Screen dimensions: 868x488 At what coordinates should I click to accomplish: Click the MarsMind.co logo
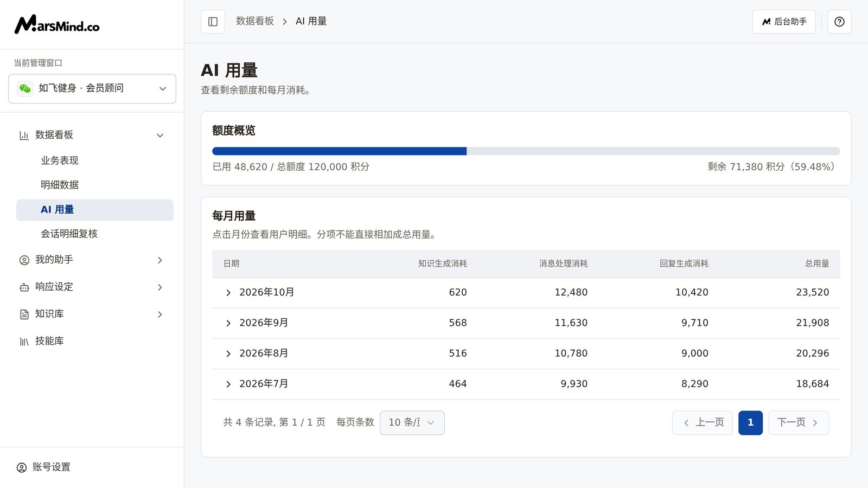click(x=57, y=24)
